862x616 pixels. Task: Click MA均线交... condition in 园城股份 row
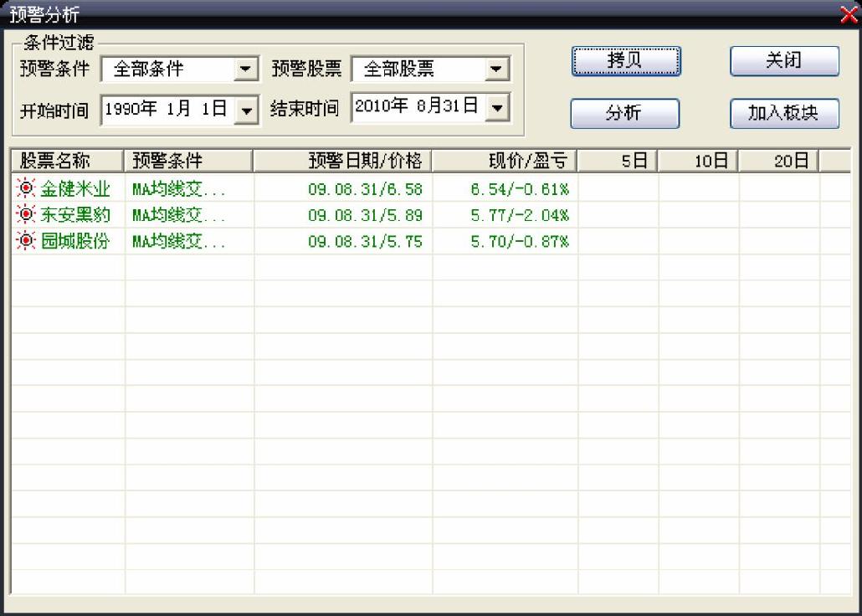coord(178,241)
